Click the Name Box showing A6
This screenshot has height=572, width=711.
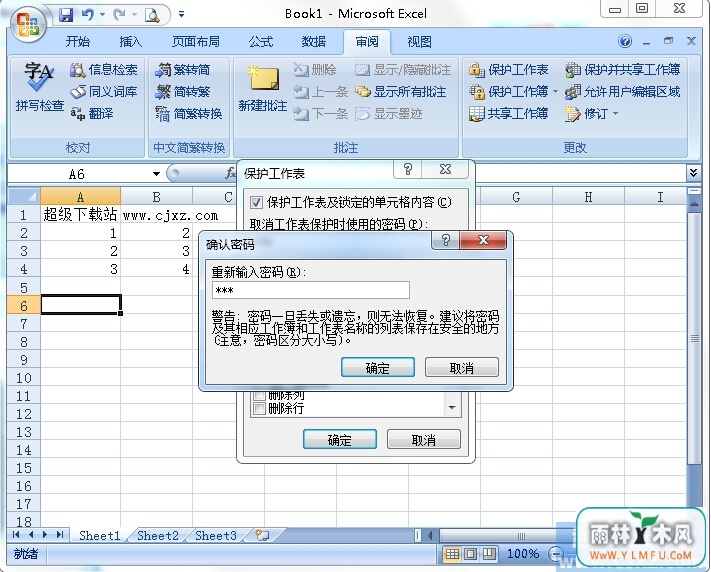(x=79, y=174)
